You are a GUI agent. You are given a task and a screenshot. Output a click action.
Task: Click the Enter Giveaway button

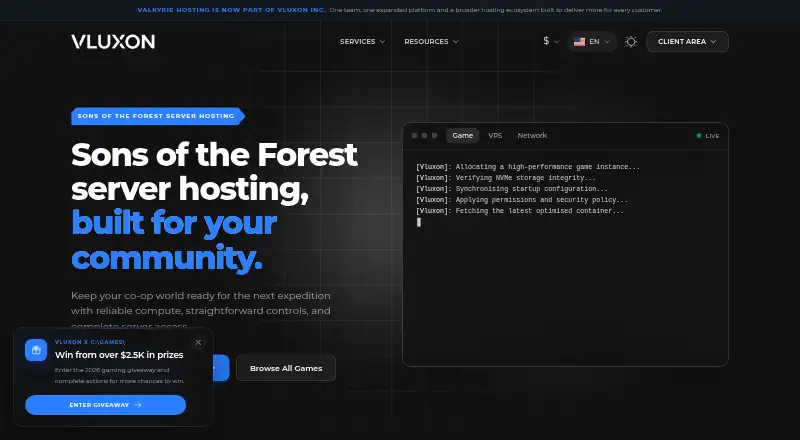(106, 405)
